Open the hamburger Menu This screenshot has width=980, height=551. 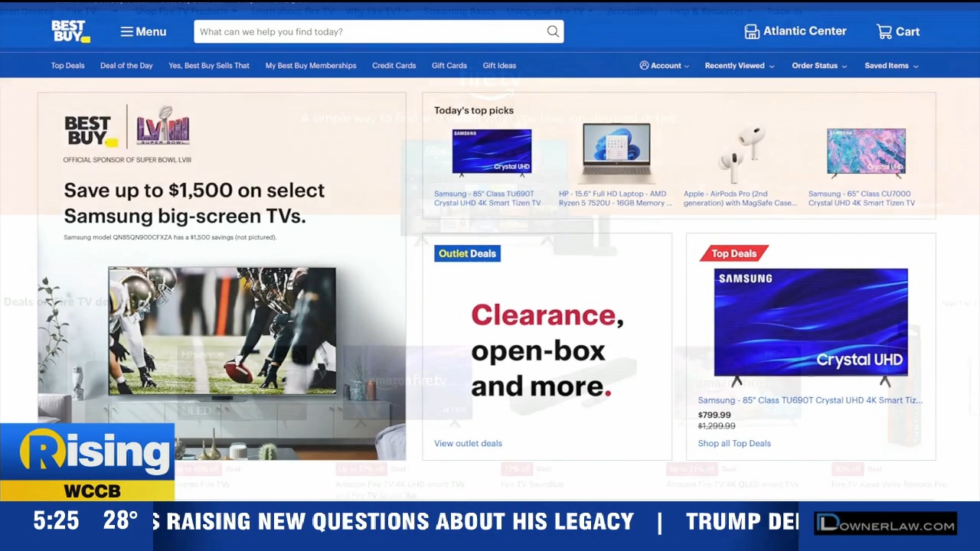[143, 31]
